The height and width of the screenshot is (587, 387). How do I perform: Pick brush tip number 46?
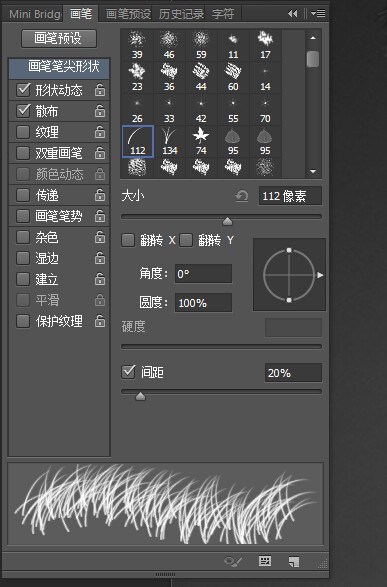point(170,45)
